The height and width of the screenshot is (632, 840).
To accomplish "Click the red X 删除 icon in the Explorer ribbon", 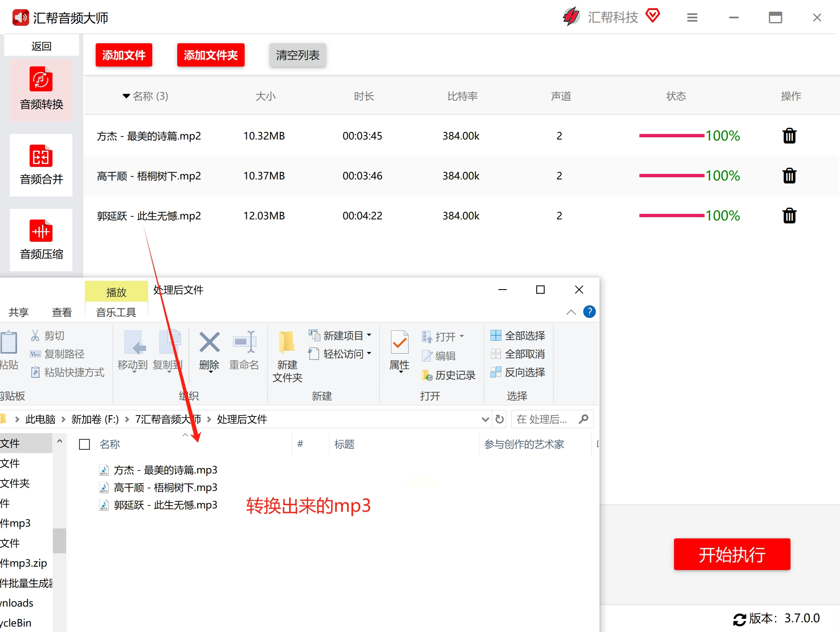I will coord(209,342).
